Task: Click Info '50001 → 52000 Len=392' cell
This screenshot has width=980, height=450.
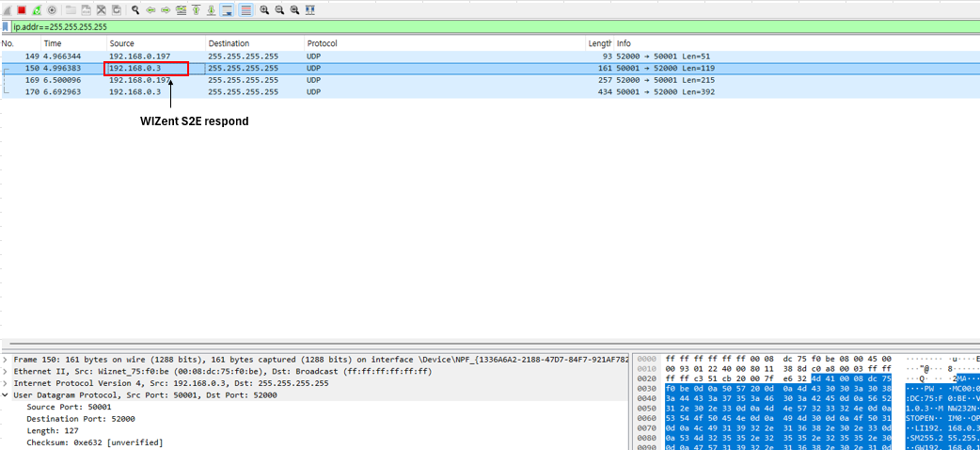Action: pos(666,92)
